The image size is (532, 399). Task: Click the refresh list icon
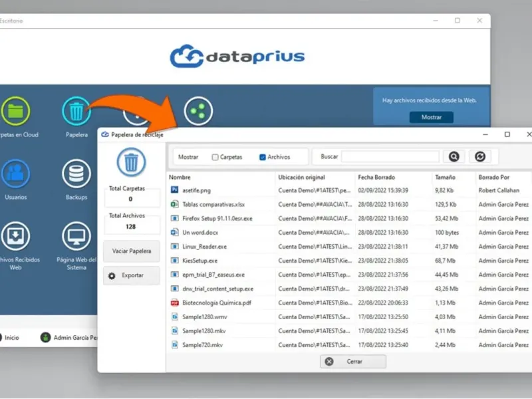[x=479, y=156]
